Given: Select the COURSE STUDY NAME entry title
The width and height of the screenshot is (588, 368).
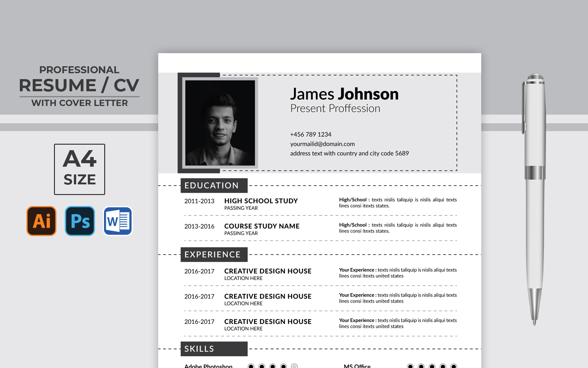Looking at the screenshot, I should point(262,226).
